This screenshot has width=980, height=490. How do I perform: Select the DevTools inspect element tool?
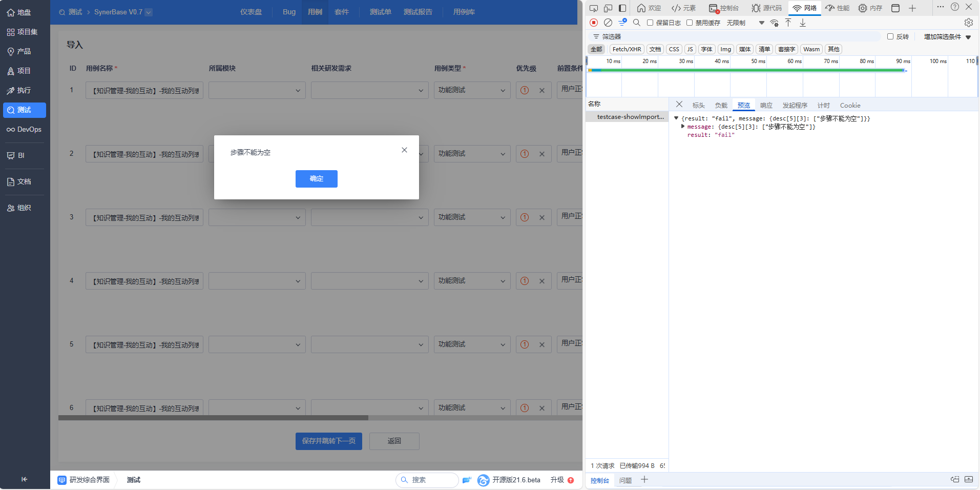click(x=594, y=8)
